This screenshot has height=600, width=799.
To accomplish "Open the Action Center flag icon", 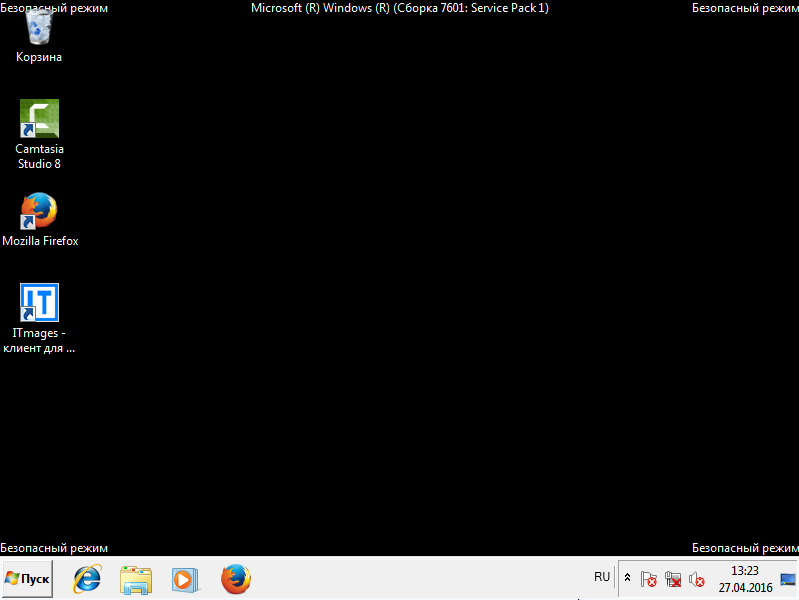I will [648, 579].
